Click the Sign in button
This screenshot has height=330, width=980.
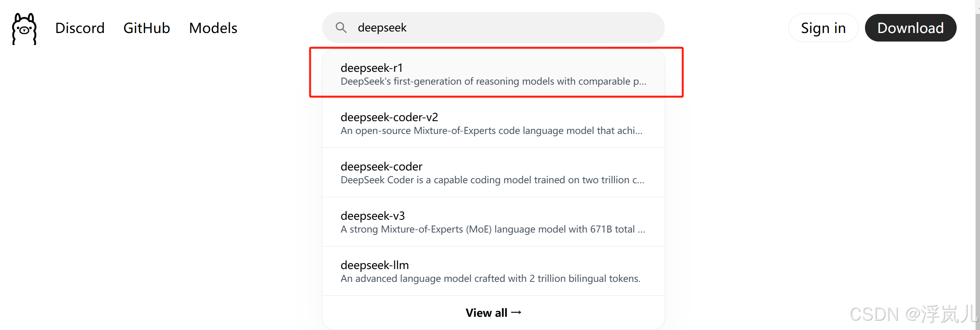pyautogui.click(x=823, y=28)
